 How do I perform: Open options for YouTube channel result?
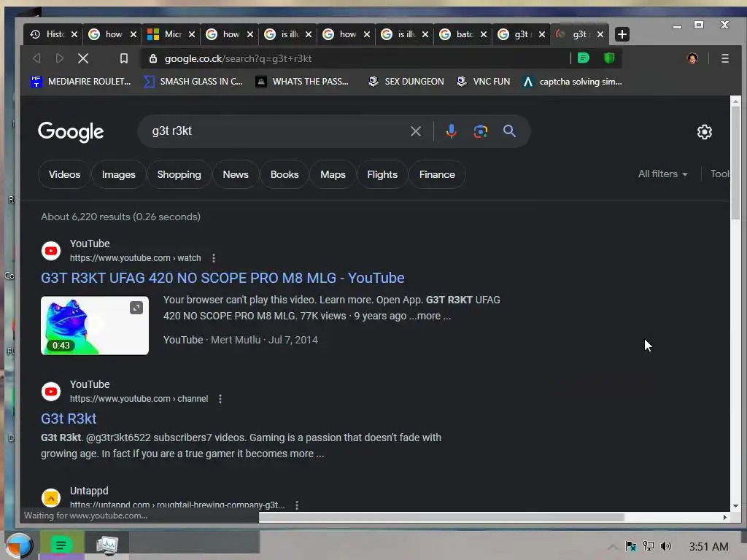[220, 399]
